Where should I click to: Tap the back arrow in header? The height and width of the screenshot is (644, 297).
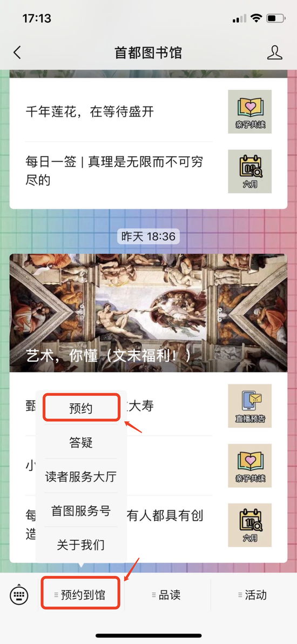pyautogui.click(x=17, y=52)
